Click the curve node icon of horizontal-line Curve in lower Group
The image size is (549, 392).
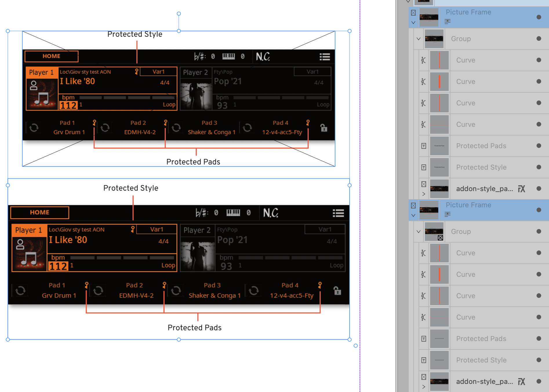pyautogui.click(x=423, y=317)
